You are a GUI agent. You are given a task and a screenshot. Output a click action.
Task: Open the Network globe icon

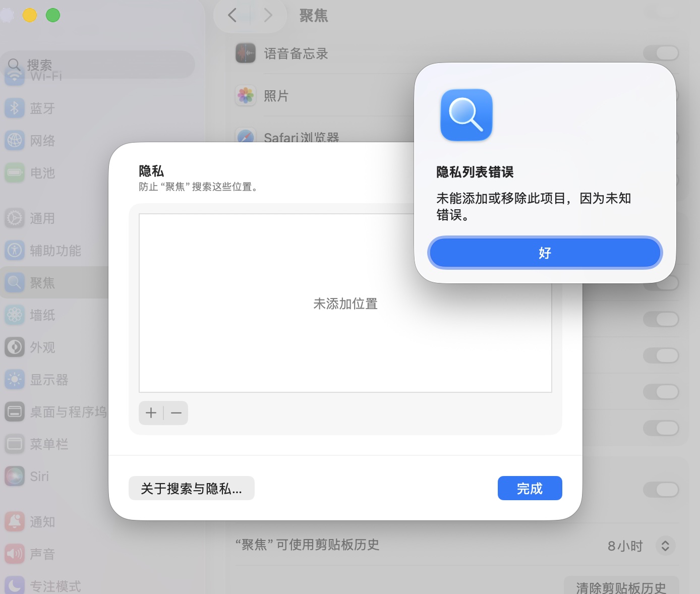(x=15, y=140)
